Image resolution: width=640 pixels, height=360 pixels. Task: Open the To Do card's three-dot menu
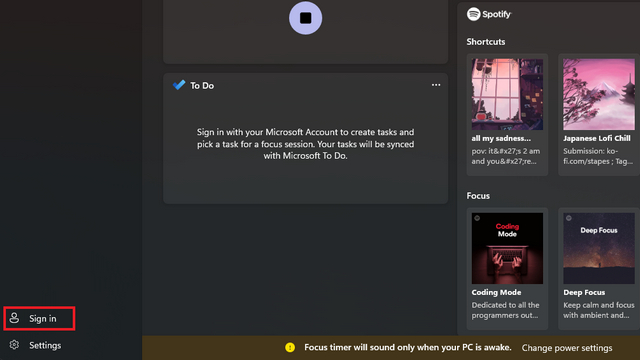point(436,85)
